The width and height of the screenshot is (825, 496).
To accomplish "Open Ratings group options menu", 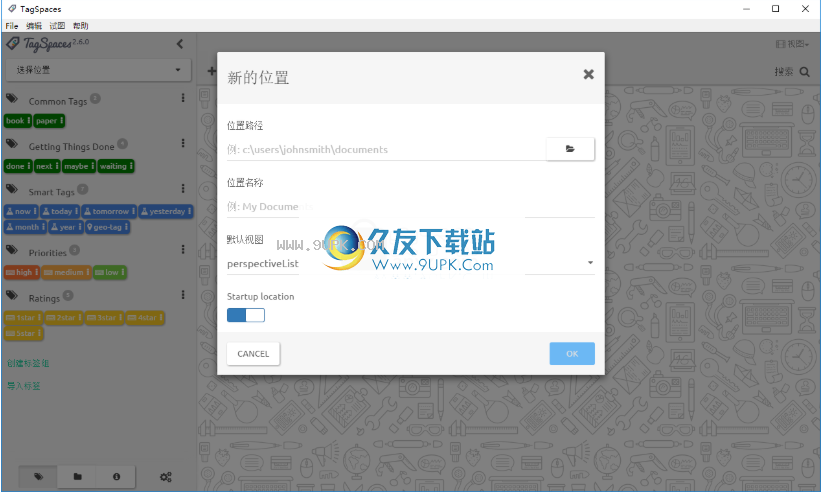I will click(x=183, y=295).
